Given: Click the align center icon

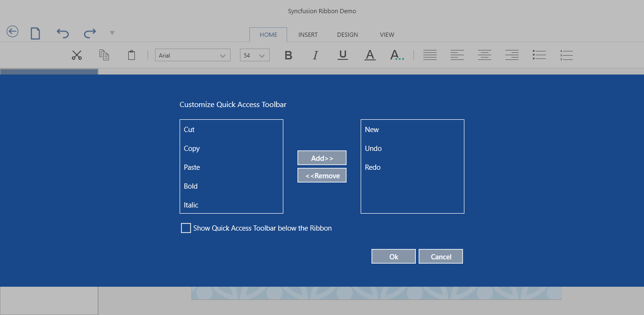Looking at the screenshot, I should pyautogui.click(x=484, y=55).
